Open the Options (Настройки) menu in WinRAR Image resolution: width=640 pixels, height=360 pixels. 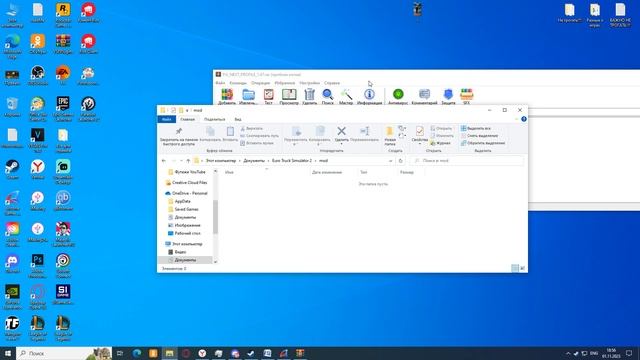[309, 83]
